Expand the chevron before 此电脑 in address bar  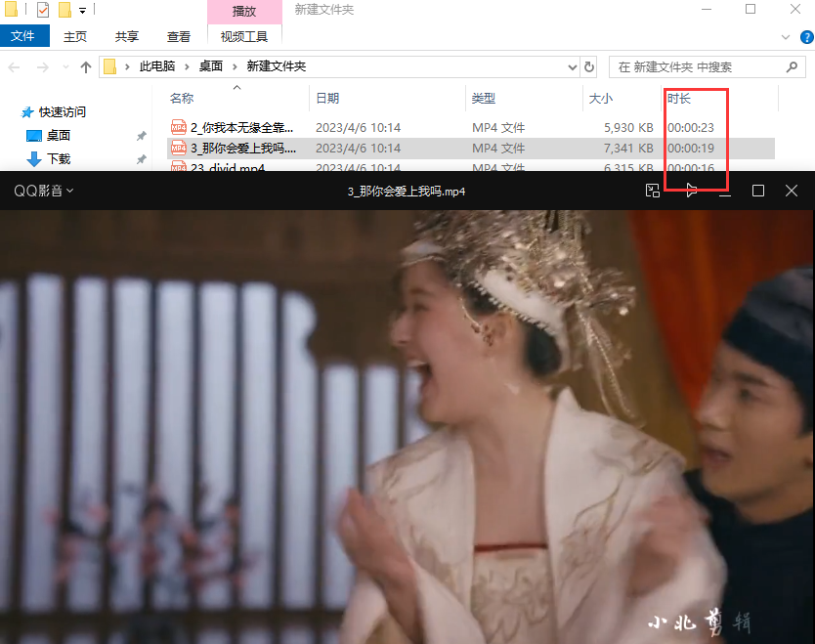point(127,66)
